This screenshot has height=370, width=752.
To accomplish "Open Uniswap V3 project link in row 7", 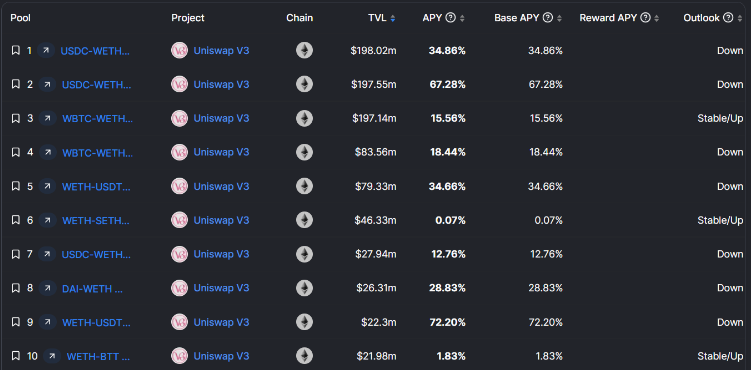I will [222, 254].
